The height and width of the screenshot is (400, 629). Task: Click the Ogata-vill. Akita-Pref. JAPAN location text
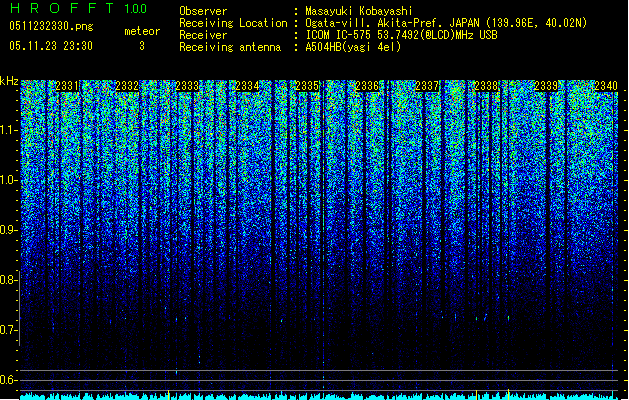point(446,23)
